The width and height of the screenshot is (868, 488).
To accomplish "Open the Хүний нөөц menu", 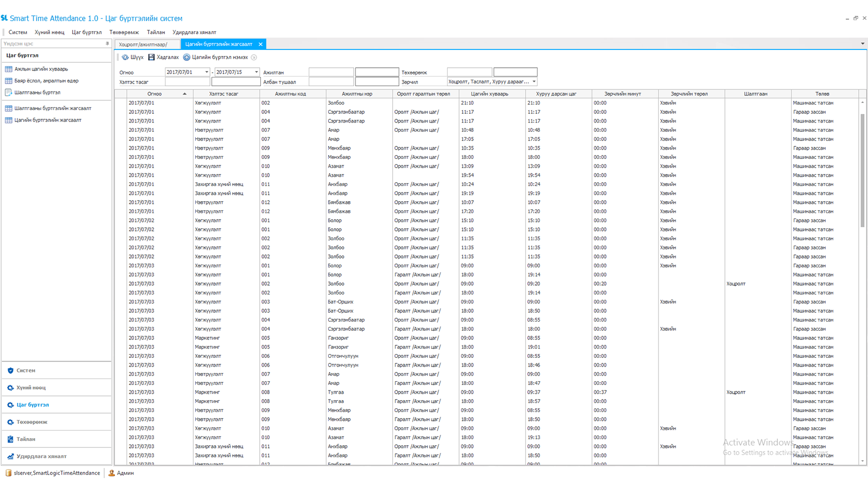I will (x=49, y=32).
